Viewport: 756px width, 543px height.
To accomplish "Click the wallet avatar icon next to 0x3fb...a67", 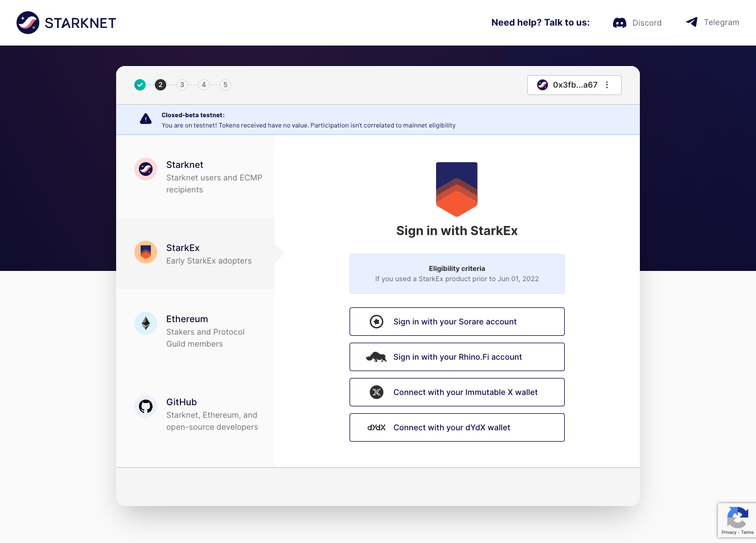I will pos(543,85).
